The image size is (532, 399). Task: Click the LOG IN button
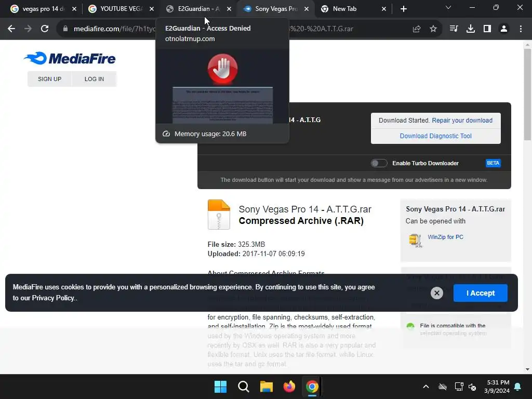tap(94, 79)
